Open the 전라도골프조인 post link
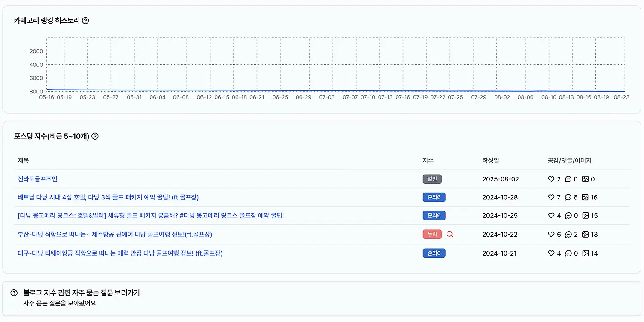644x322 pixels. pos(37,179)
